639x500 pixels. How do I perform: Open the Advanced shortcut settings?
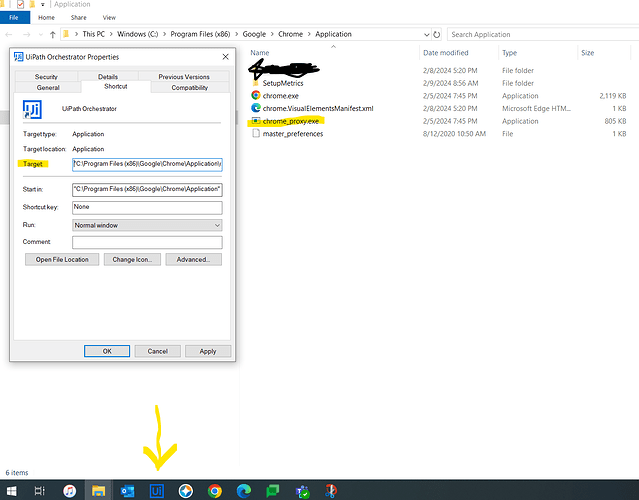(x=194, y=260)
